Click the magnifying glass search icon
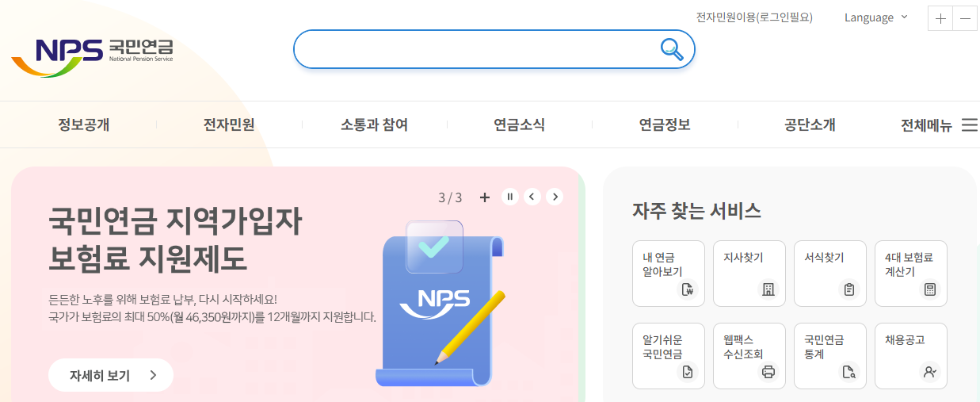This screenshot has height=402, width=980. click(672, 49)
